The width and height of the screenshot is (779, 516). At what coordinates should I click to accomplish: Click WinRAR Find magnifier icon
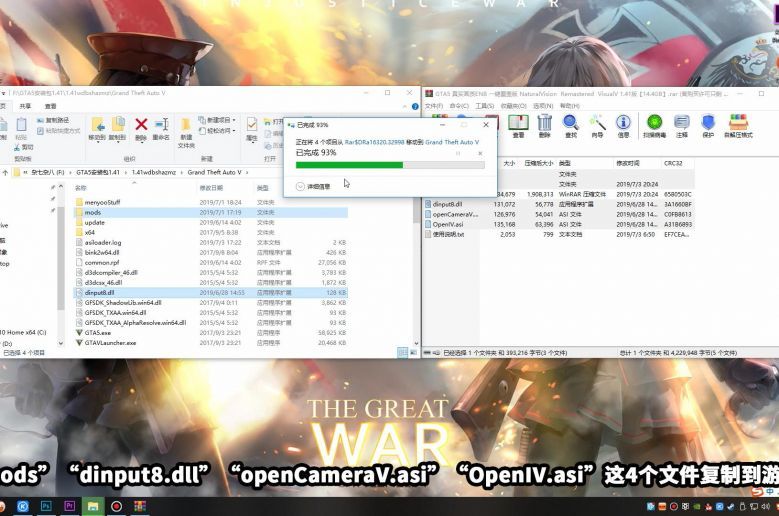coord(570,122)
